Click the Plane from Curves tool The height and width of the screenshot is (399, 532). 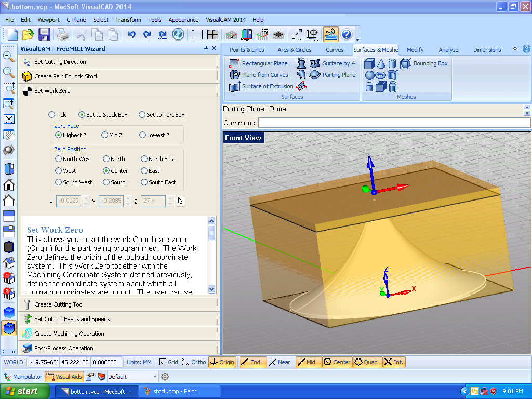pyautogui.click(x=259, y=75)
